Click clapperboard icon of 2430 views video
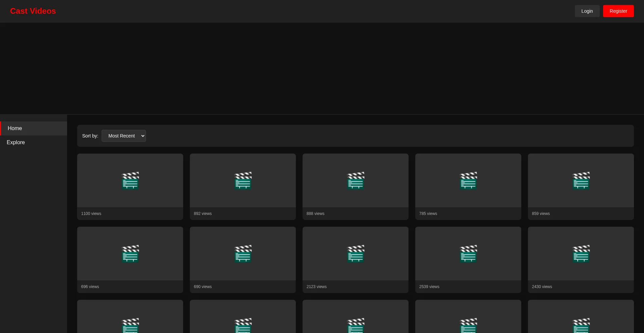This screenshot has width=644, height=333. pos(581,254)
